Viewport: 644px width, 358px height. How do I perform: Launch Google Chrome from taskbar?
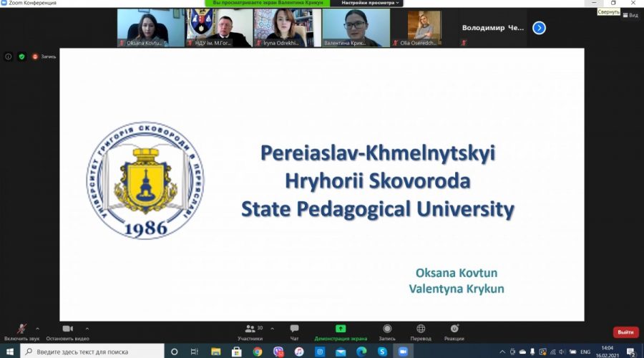point(258,352)
